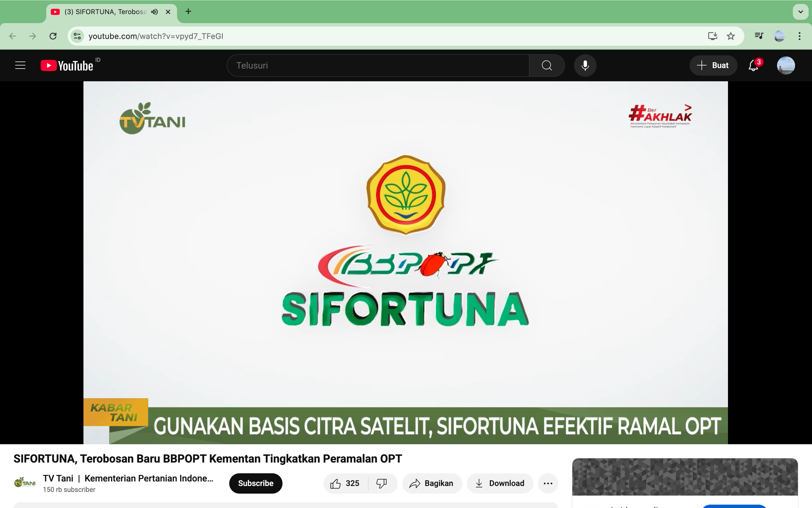The width and height of the screenshot is (812, 508).
Task: Click the search magnifier button
Action: point(547,65)
